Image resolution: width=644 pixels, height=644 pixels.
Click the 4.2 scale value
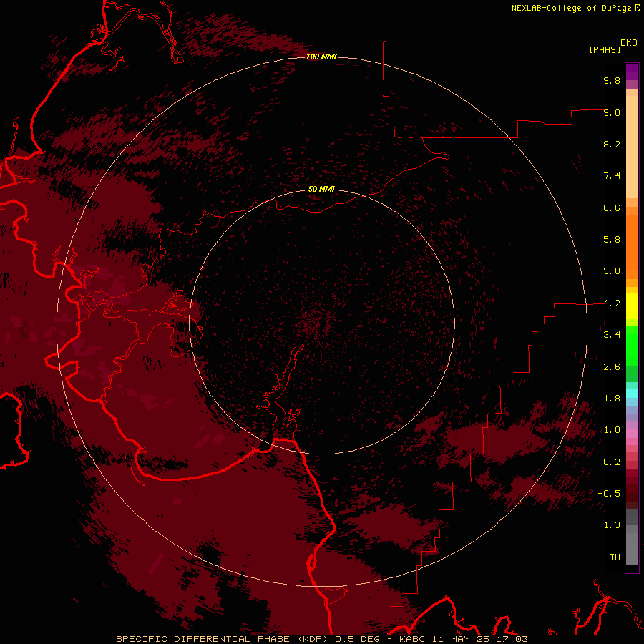click(x=612, y=303)
